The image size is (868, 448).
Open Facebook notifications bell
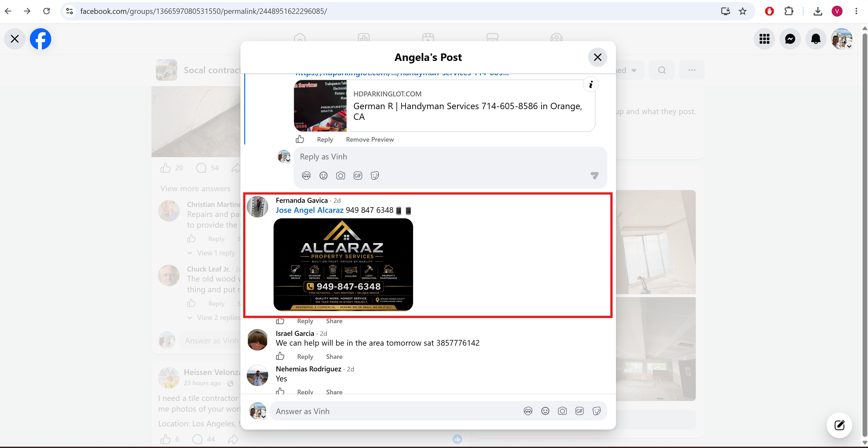(816, 39)
